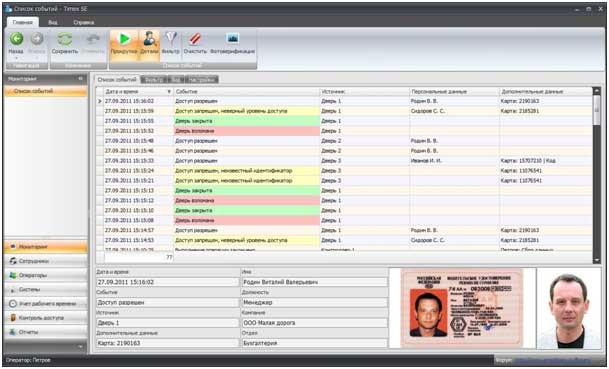Click the Компания field ООО Малая дорога
609x369 pixels.
[315, 323]
